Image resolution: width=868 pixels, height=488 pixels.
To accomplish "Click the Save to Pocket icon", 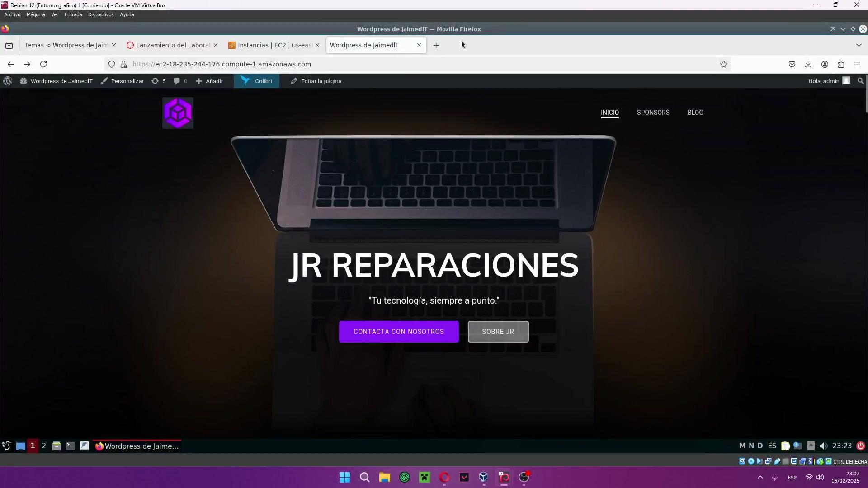I will tap(792, 64).
